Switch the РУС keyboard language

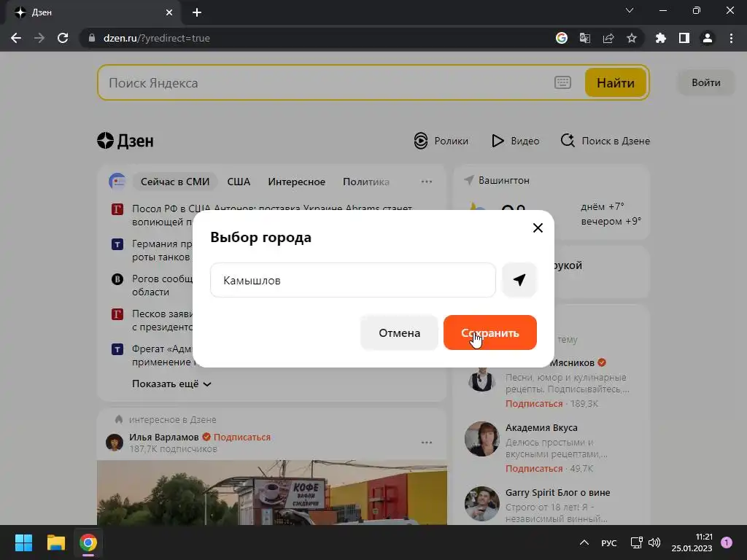click(609, 542)
